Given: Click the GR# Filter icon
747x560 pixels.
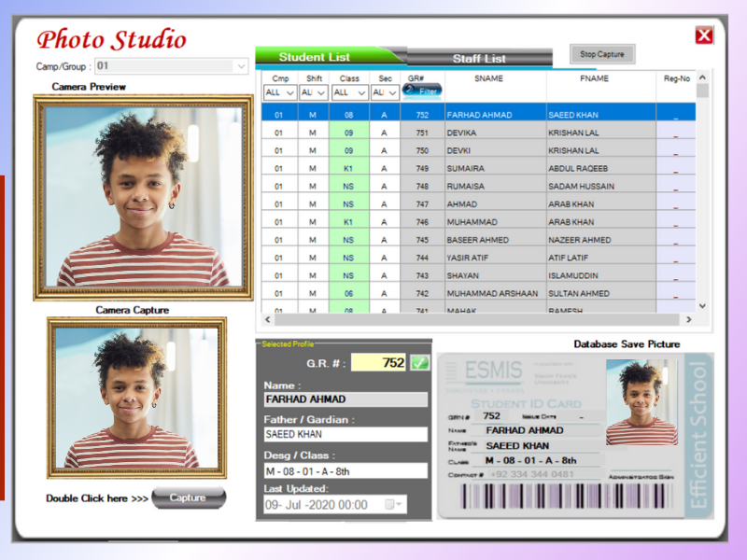Looking at the screenshot, I should (x=420, y=91).
